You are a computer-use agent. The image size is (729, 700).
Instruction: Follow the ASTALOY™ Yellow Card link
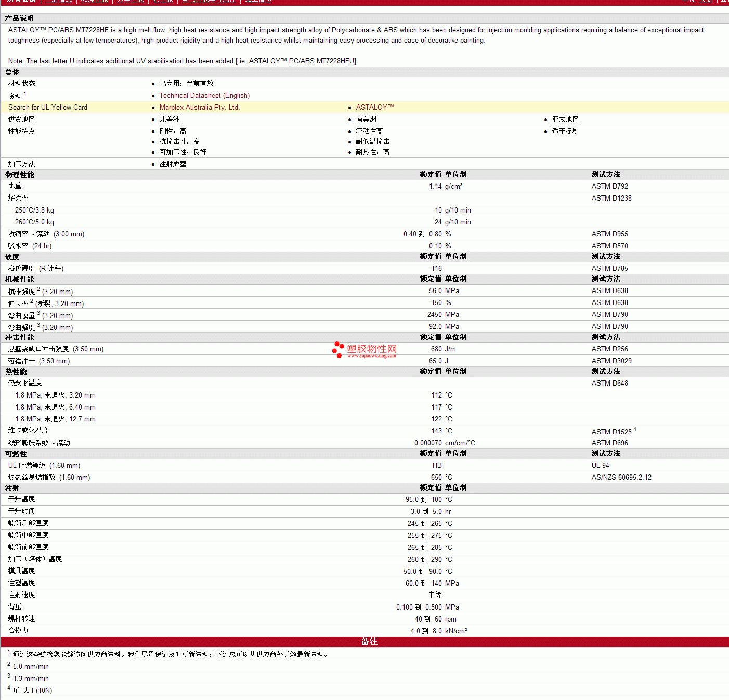(375, 108)
